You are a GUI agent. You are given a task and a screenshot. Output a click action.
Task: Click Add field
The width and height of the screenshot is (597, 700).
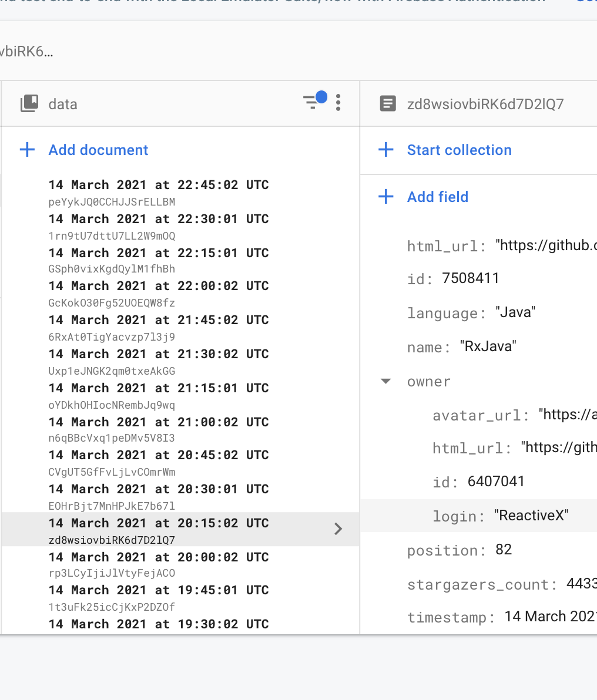(x=438, y=197)
